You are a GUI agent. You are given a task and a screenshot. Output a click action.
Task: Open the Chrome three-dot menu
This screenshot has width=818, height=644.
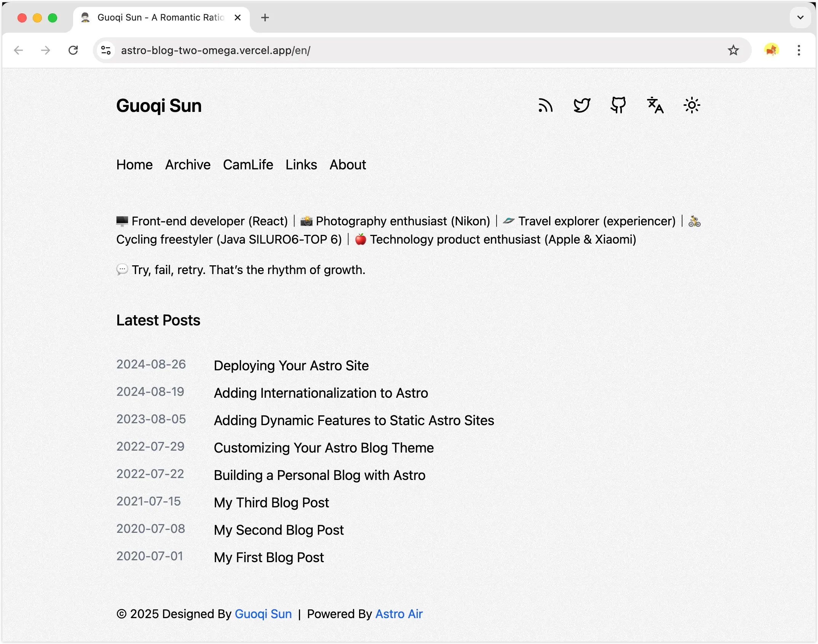tap(799, 50)
